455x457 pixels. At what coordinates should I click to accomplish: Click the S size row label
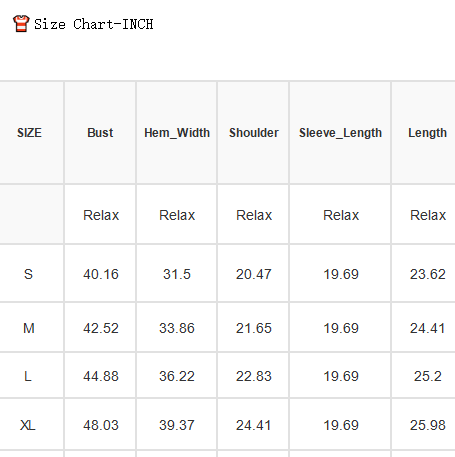(x=28, y=274)
